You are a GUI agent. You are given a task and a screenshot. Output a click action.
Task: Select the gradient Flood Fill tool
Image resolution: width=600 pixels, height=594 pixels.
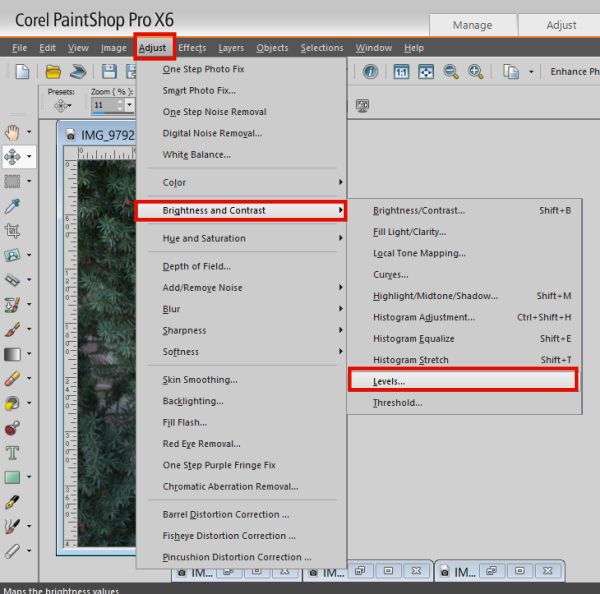click(x=12, y=354)
